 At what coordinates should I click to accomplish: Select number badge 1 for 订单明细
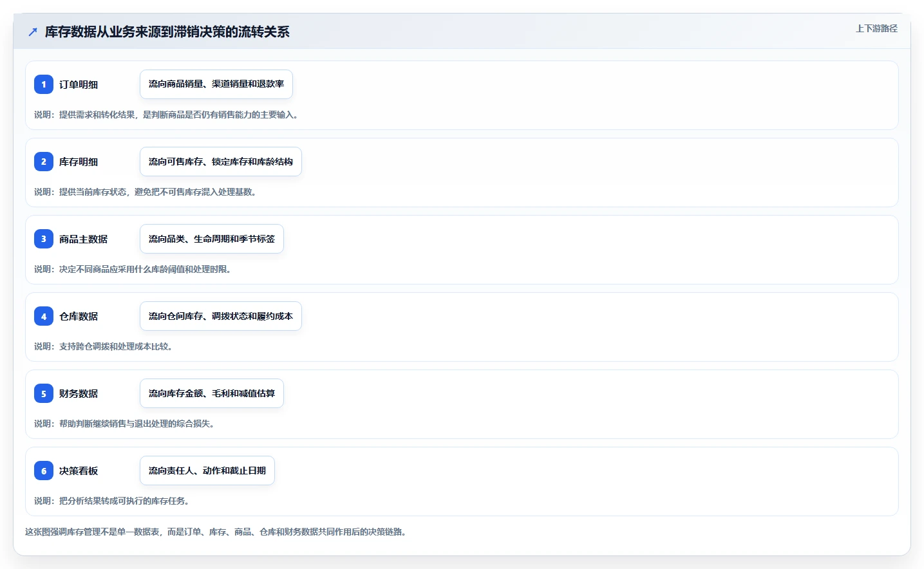44,84
